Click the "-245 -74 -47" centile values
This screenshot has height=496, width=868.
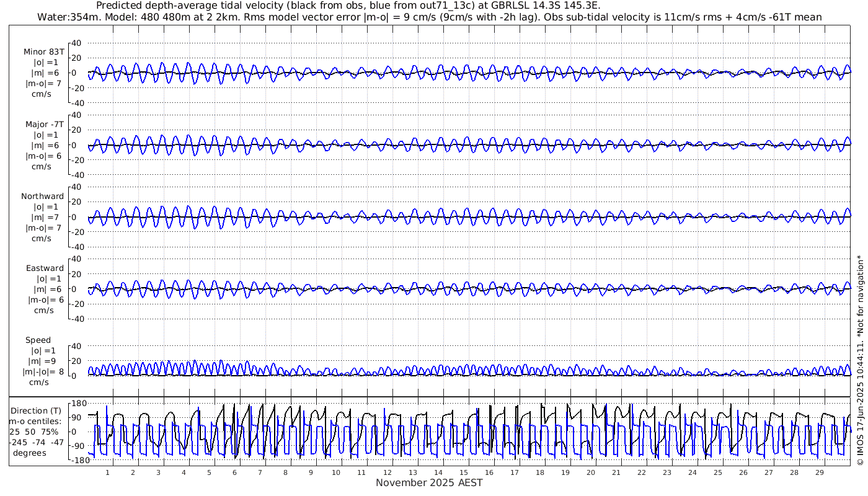click(37, 442)
